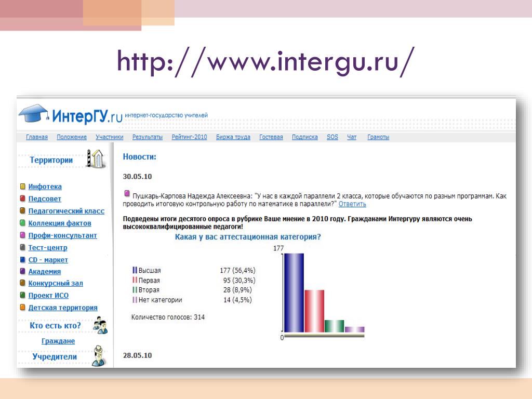The width and height of the screenshot is (532, 399).
Task: Go to the Участники page
Action: click(109, 137)
